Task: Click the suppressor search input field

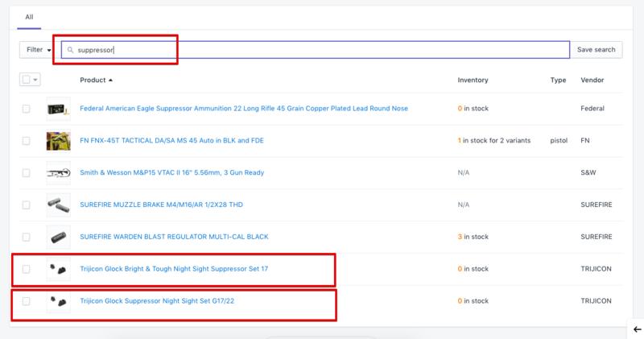Action: click(x=322, y=50)
